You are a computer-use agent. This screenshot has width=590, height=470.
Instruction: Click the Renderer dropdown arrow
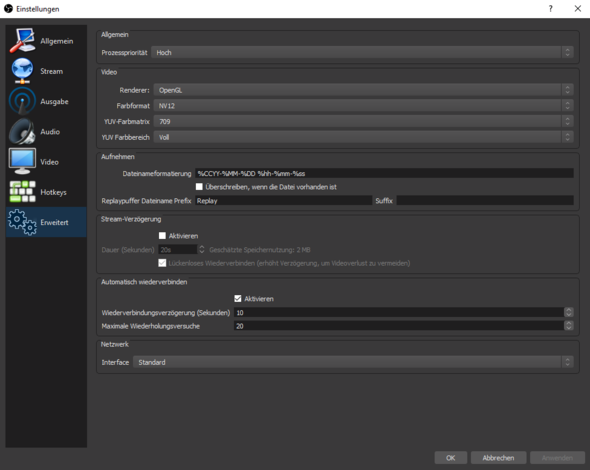567,90
